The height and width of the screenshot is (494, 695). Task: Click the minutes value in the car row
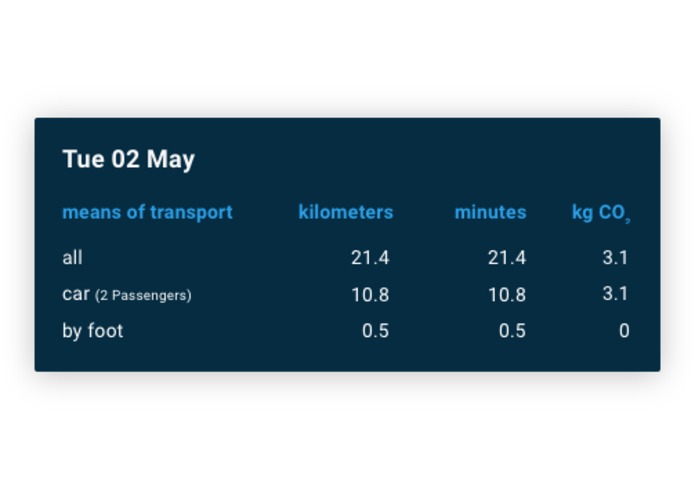[x=506, y=295]
